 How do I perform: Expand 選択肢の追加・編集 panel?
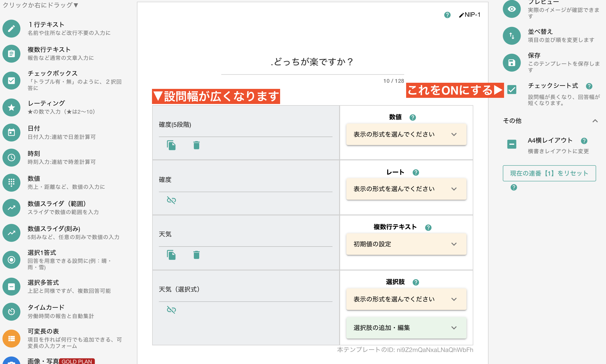pyautogui.click(x=406, y=328)
